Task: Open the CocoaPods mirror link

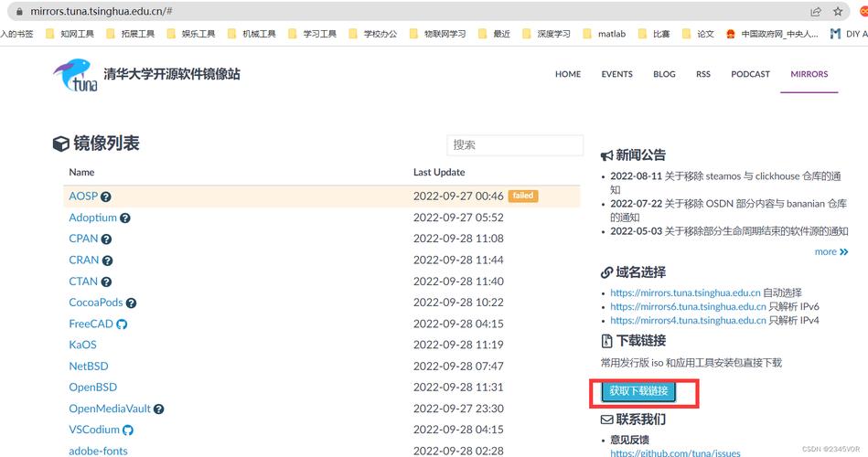Action: coord(96,303)
